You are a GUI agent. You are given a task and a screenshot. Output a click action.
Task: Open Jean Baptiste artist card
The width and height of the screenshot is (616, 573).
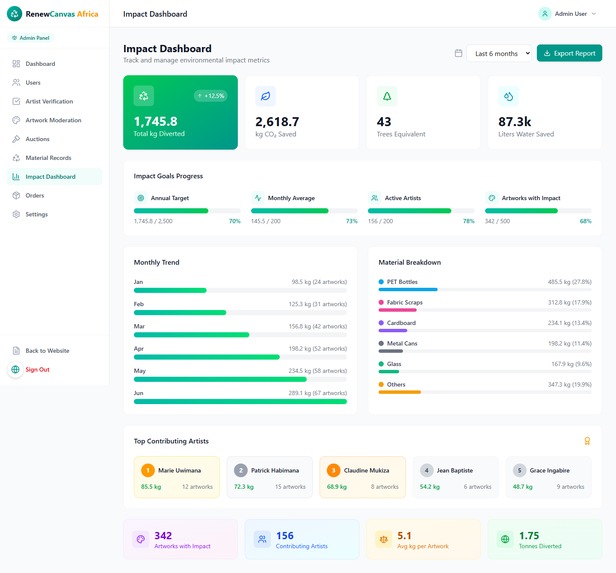point(456,477)
